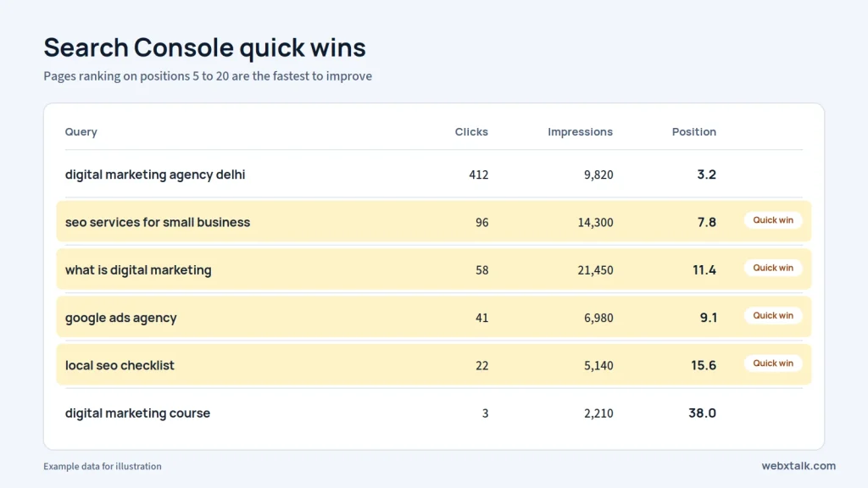The width and height of the screenshot is (868, 488).
Task: Click the impressions value 21,450
Action: click(596, 270)
